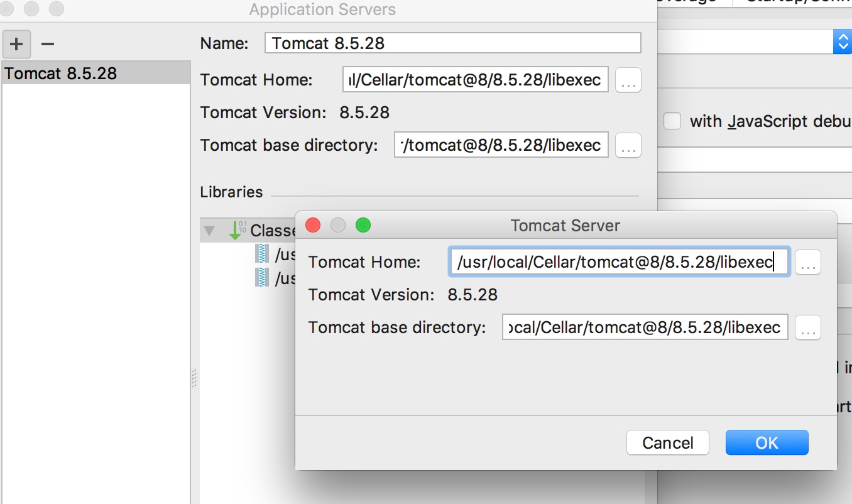Click the Classes download arrow icon
The height and width of the screenshot is (504, 852).
pos(238,231)
